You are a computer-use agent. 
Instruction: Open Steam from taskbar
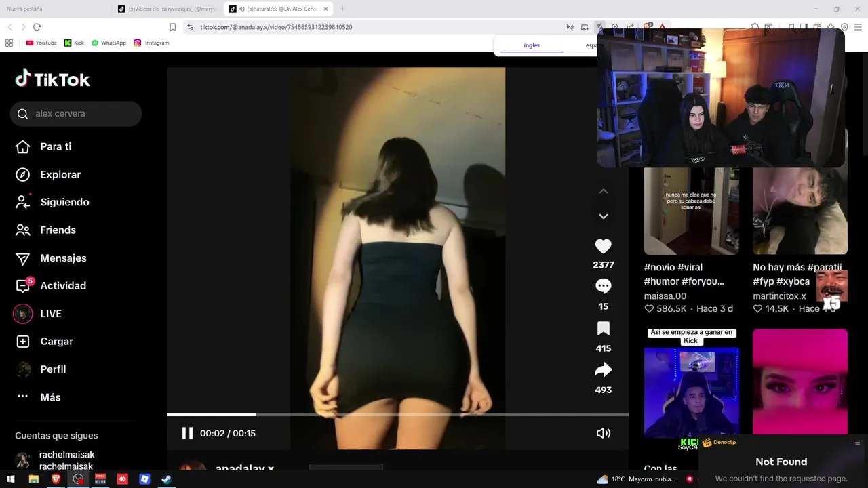coord(166,479)
